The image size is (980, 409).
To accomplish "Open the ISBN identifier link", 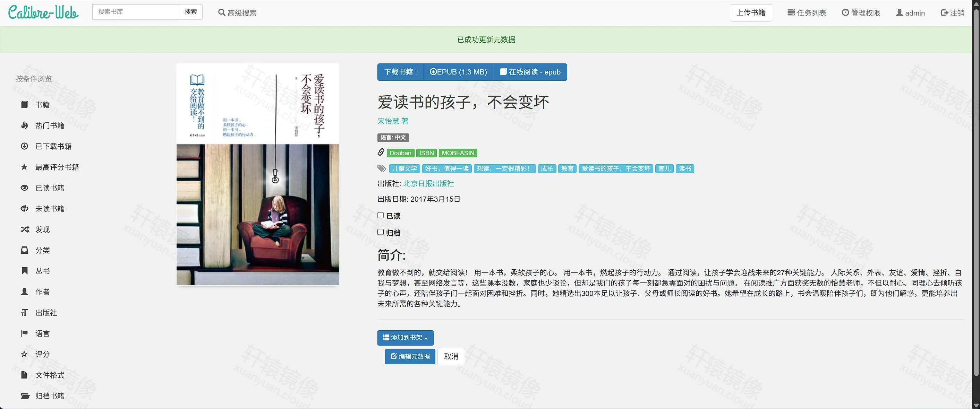I will [426, 153].
